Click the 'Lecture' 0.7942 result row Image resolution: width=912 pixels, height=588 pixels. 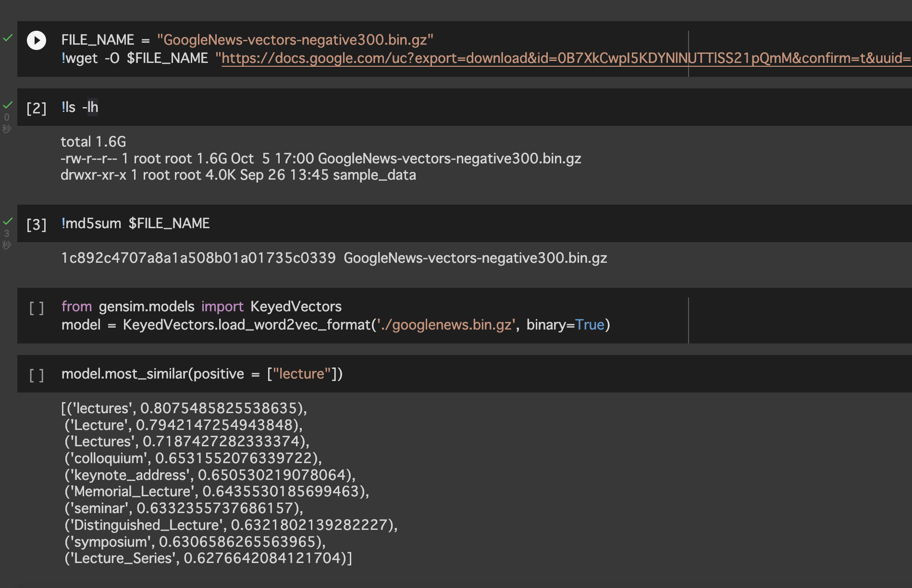[x=184, y=425]
